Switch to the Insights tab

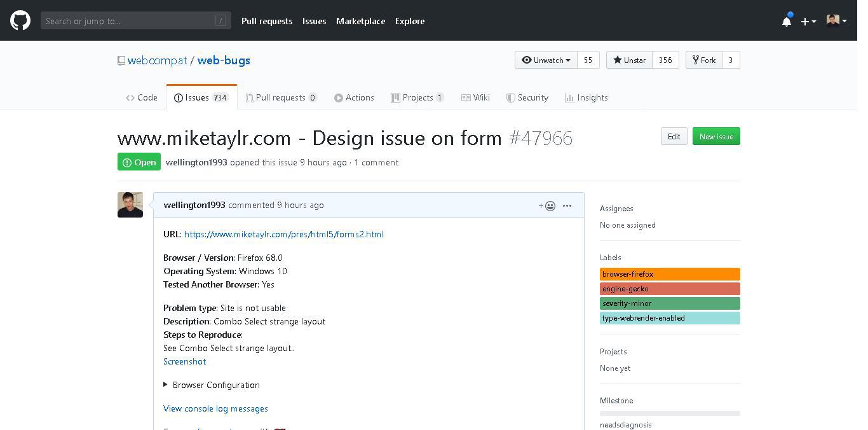click(587, 97)
